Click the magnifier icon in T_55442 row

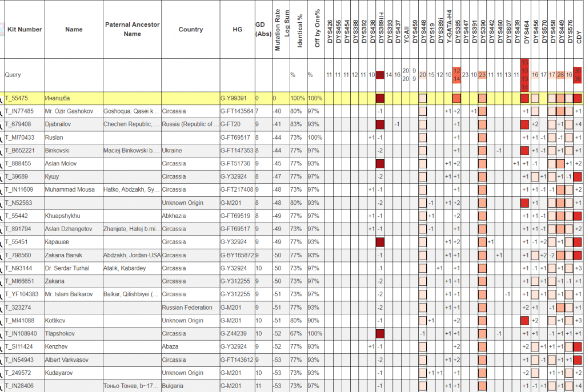point(2,217)
